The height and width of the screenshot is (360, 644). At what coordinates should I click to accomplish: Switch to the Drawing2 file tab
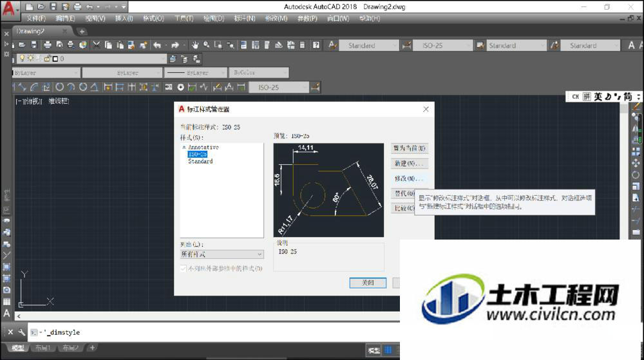click(41, 31)
